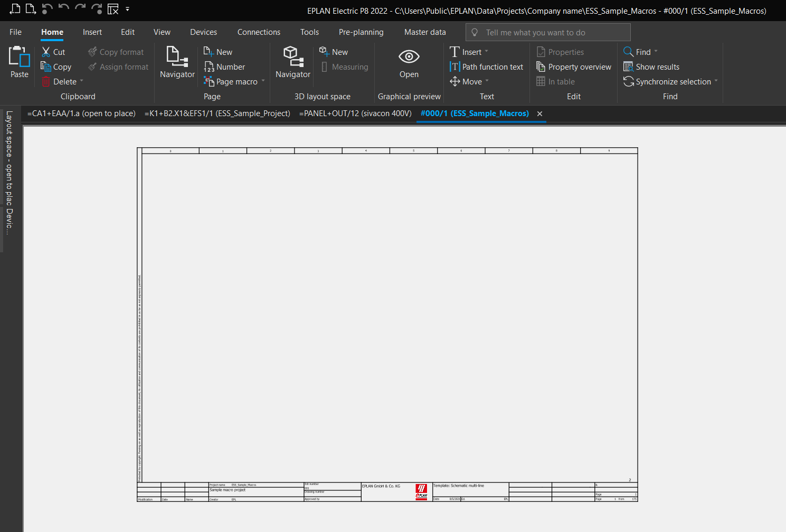Select the #000/1 (ESS_Sample_Macros) tab

click(x=475, y=113)
